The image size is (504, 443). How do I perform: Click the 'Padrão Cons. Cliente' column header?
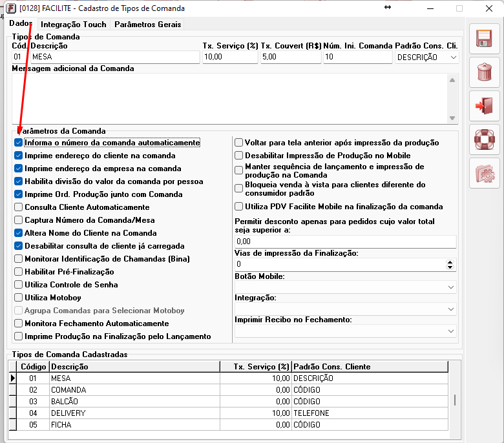[370, 367]
